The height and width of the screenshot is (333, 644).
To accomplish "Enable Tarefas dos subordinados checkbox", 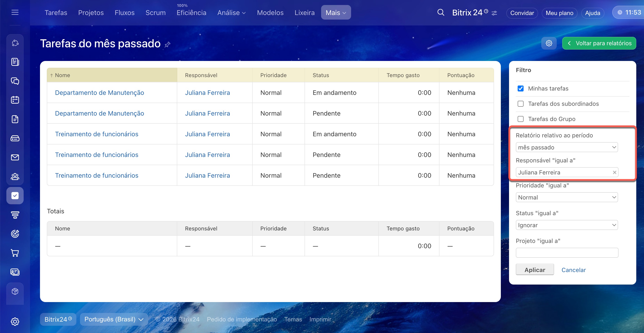I will coord(521,104).
